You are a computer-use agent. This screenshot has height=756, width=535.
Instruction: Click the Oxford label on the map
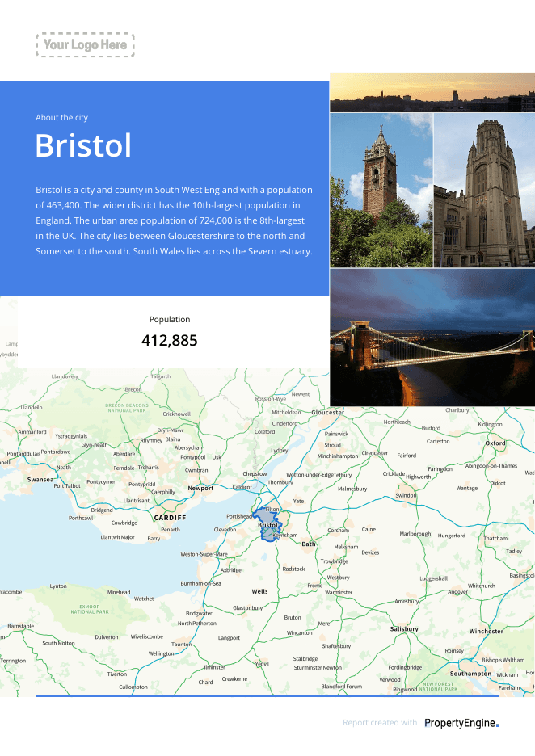(x=495, y=443)
